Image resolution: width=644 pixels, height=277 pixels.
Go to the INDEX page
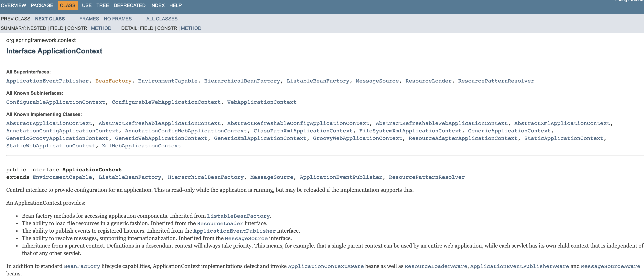(x=157, y=5)
